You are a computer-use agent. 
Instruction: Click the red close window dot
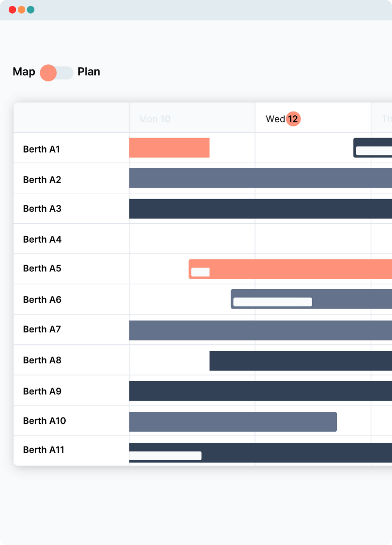[x=12, y=10]
